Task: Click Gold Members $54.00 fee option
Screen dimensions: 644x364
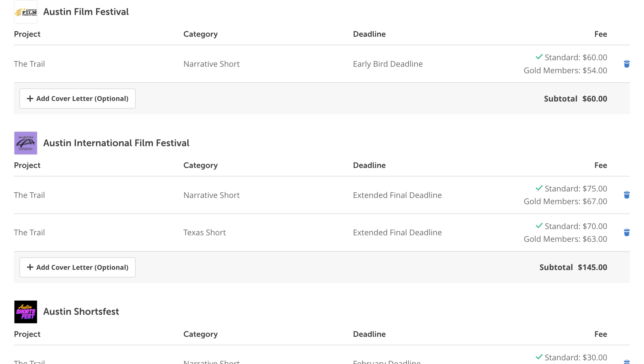Action: (565, 70)
